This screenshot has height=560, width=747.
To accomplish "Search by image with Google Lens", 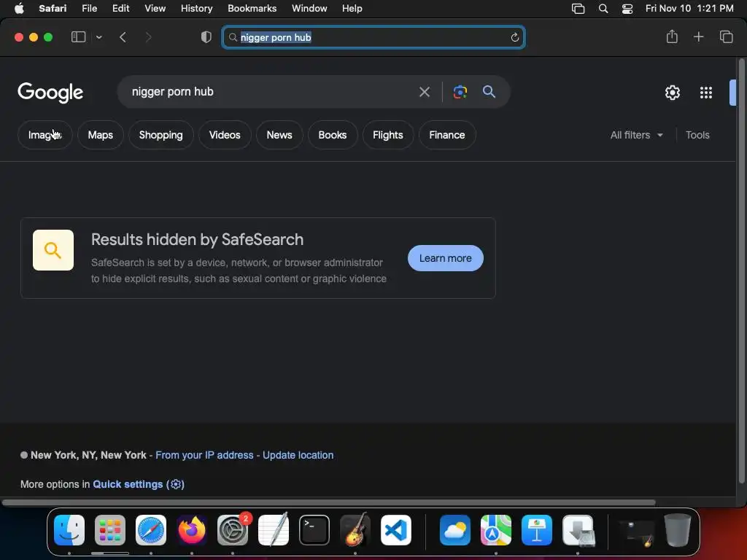I will 460,92.
